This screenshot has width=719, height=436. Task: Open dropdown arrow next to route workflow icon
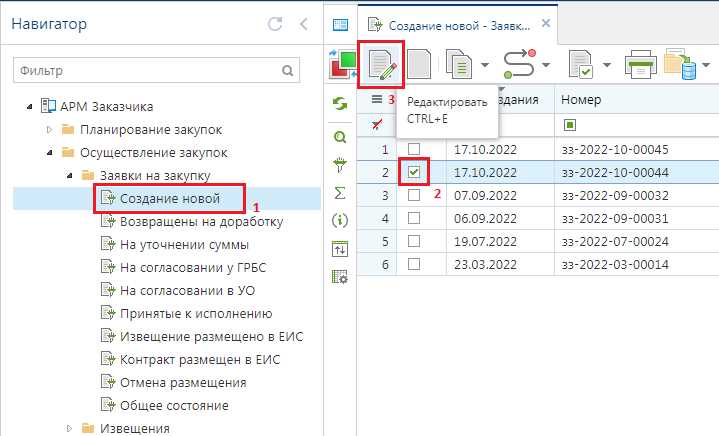tap(546, 65)
